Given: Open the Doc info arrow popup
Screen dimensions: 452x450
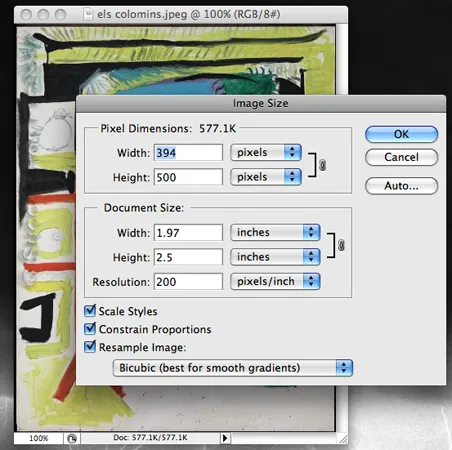Looking at the screenshot, I should [225, 438].
